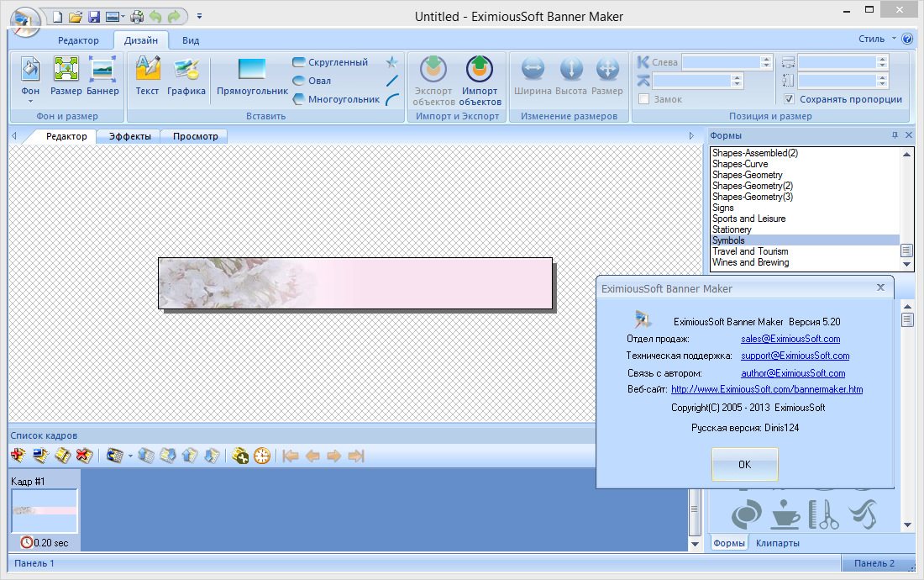This screenshot has height=580, width=924.
Task: Switch to the Клипарты tab
Action: click(777, 543)
